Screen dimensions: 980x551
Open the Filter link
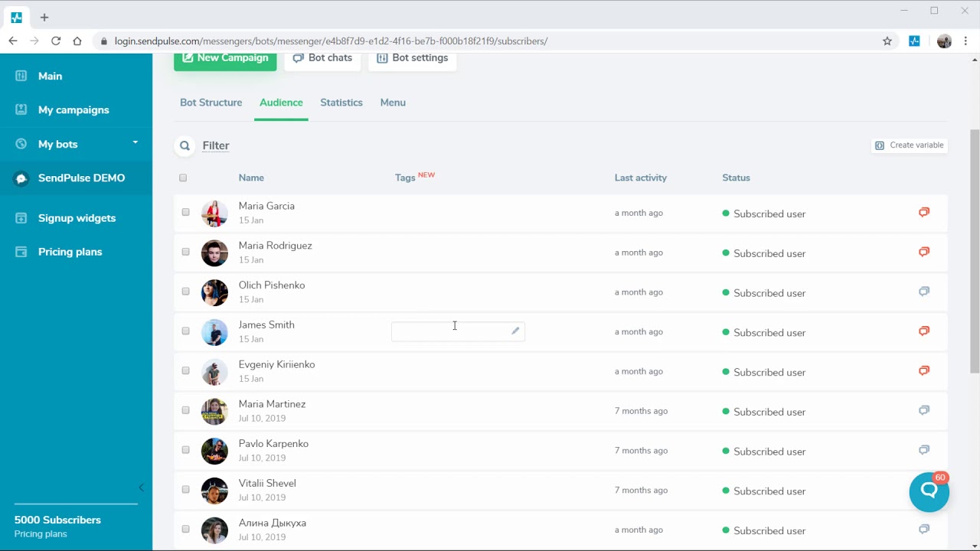pos(216,145)
